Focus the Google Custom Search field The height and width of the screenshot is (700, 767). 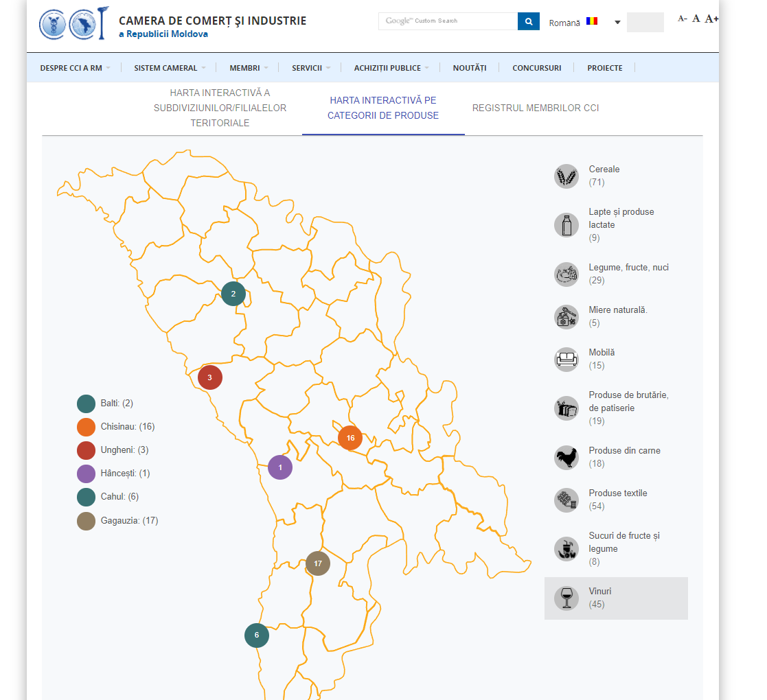[448, 21]
